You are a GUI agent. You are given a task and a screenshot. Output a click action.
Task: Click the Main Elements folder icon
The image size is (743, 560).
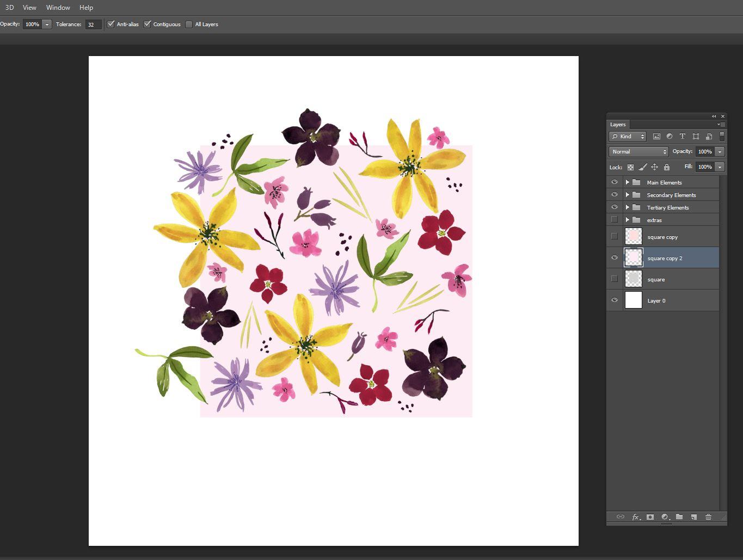click(x=636, y=182)
